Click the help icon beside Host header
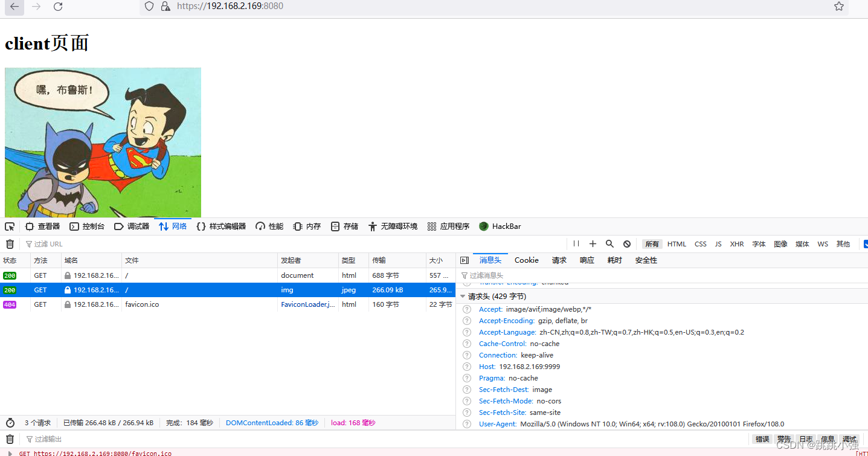Image resolution: width=868 pixels, height=456 pixels. pyautogui.click(x=466, y=367)
